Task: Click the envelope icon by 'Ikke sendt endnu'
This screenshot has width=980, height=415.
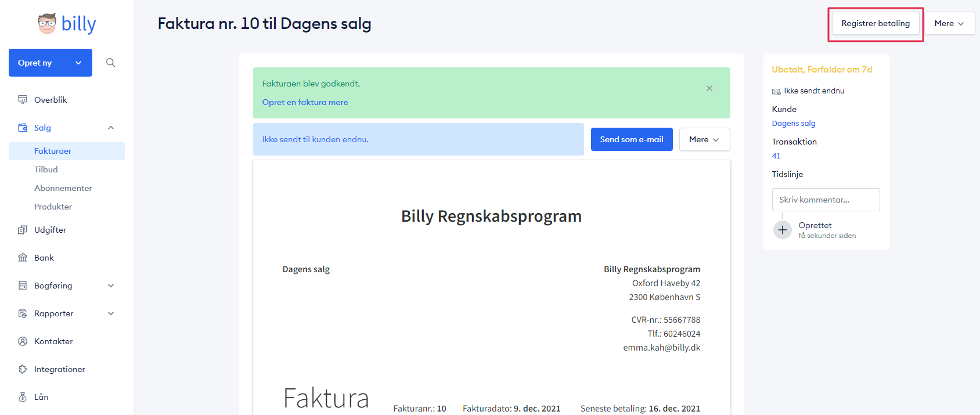Action: [x=776, y=92]
